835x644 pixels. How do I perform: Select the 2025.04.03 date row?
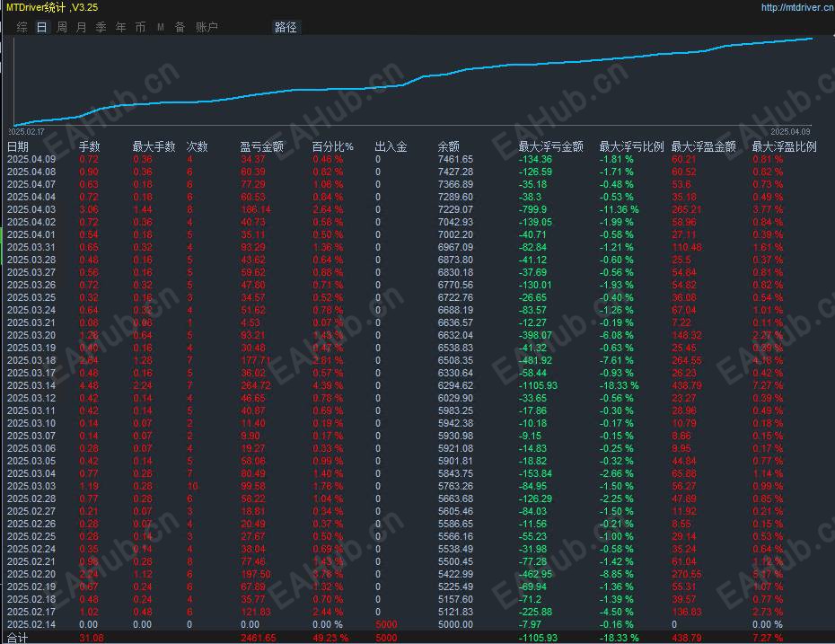31,209
